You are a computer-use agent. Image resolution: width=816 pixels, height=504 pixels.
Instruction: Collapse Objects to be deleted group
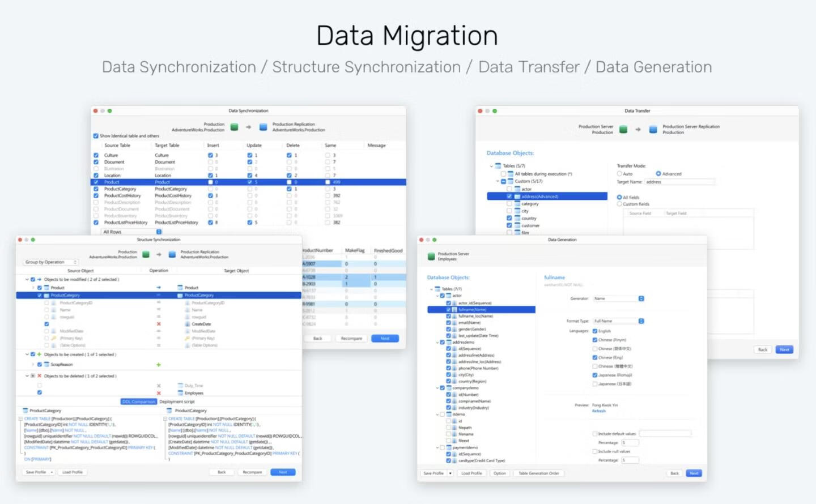[x=27, y=376]
